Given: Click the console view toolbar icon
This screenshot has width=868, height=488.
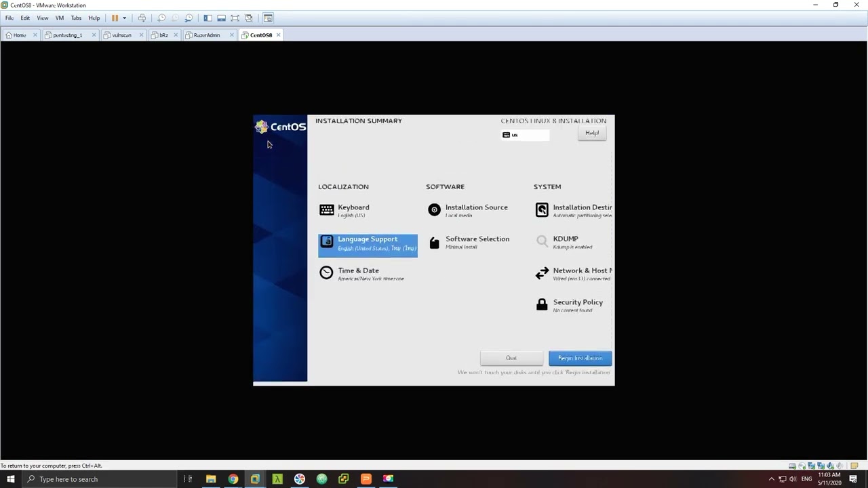Looking at the screenshot, I should [x=268, y=18].
